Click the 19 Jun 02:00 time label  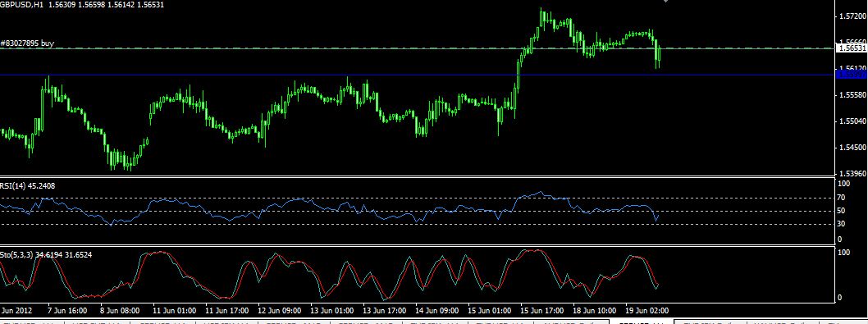tap(647, 310)
